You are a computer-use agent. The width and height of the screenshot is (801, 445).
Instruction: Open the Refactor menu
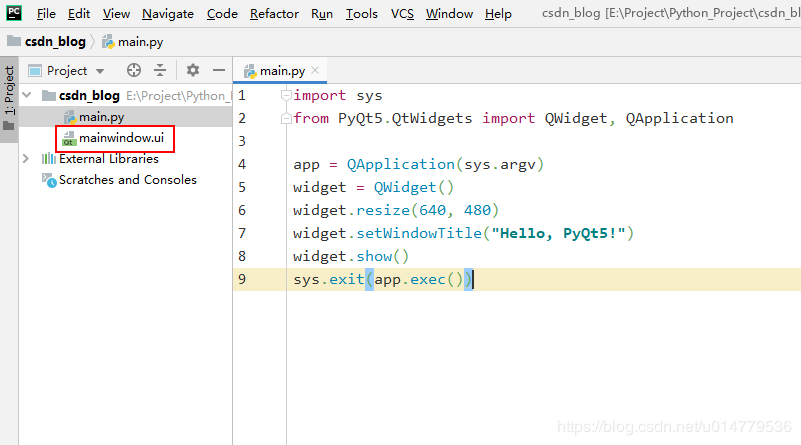tap(274, 14)
